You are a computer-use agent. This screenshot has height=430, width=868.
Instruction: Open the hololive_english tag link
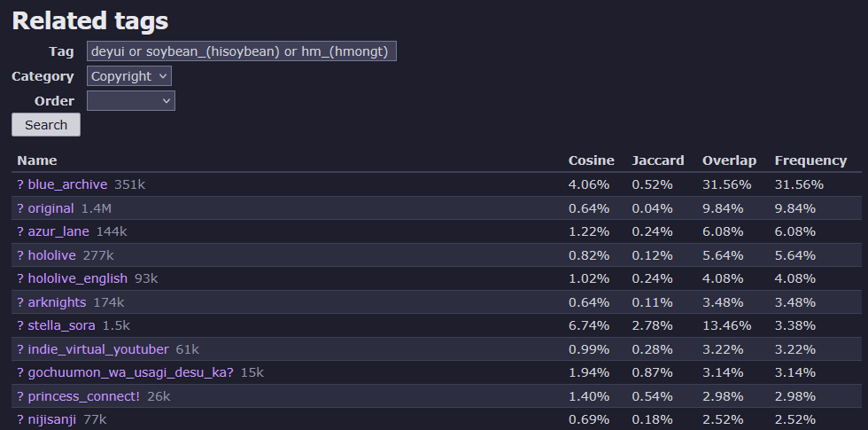[78, 278]
